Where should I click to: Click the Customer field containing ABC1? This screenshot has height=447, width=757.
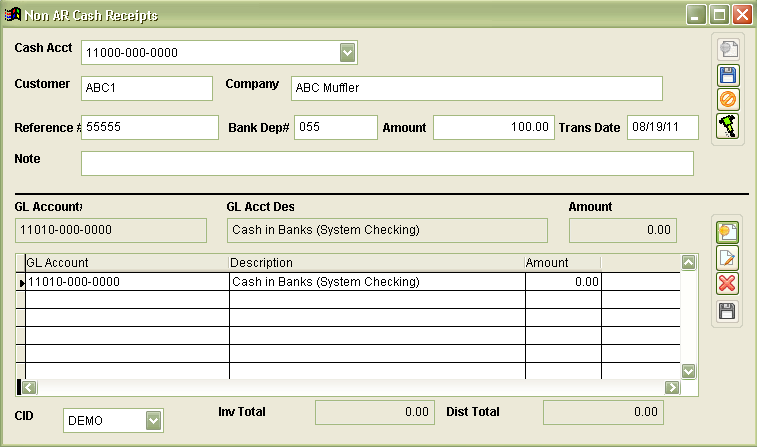click(x=146, y=88)
